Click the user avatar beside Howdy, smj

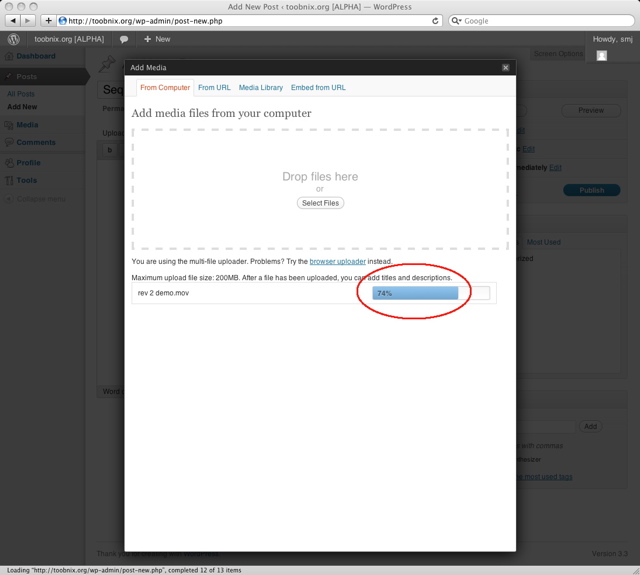coord(602,56)
